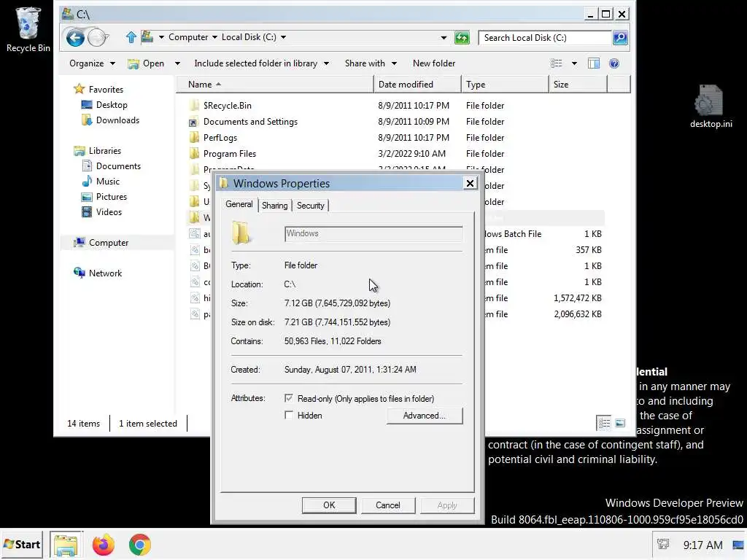Open Recycle Bin on desktop
The height and width of the screenshot is (560, 747).
(28, 29)
